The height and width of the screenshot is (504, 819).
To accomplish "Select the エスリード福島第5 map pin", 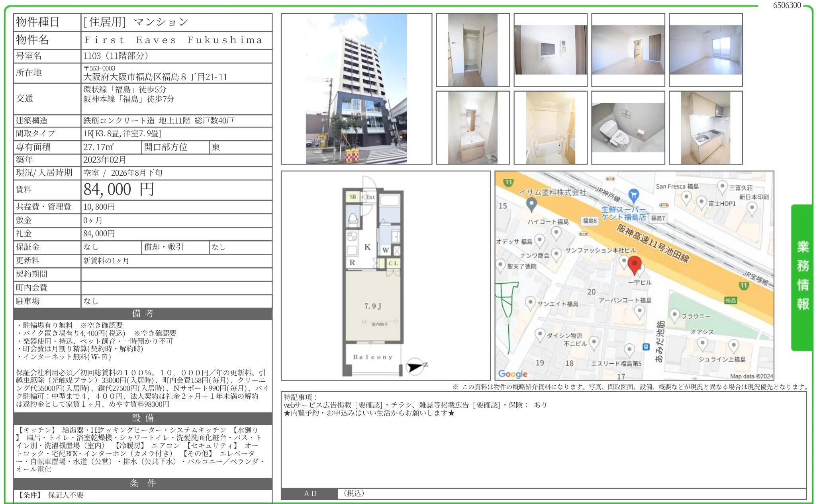I will pos(629,351).
